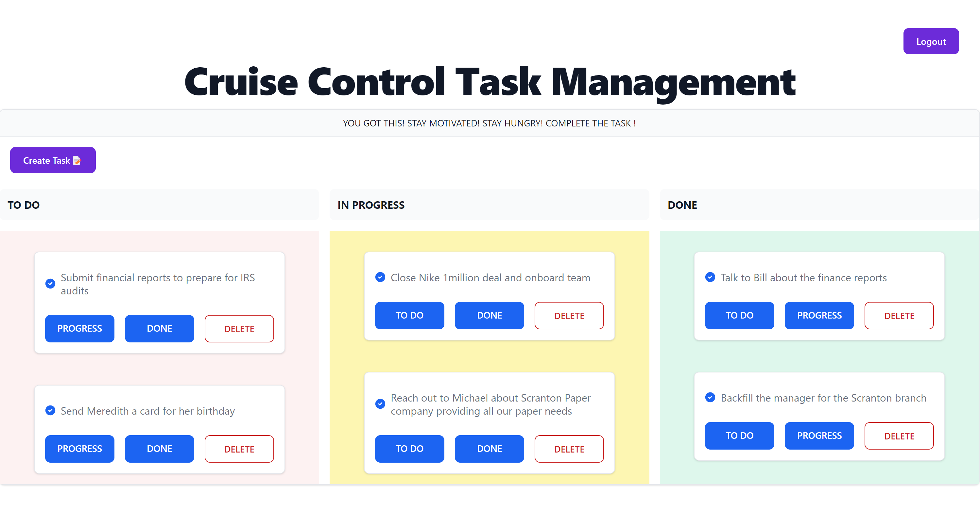The width and height of the screenshot is (980, 511).
Task: Delete the Close Nike 1million deal task
Action: (569, 316)
